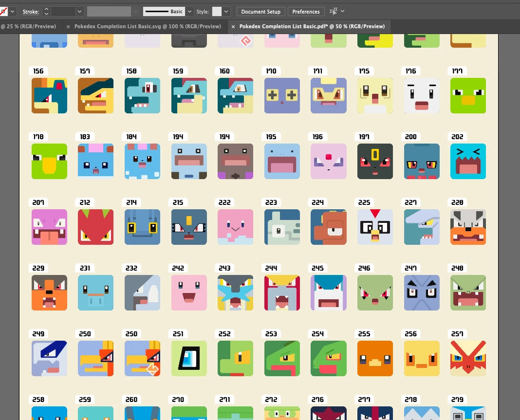Click the blue mouse tile under 183
Screen dimensions: 520x420
[96, 162]
